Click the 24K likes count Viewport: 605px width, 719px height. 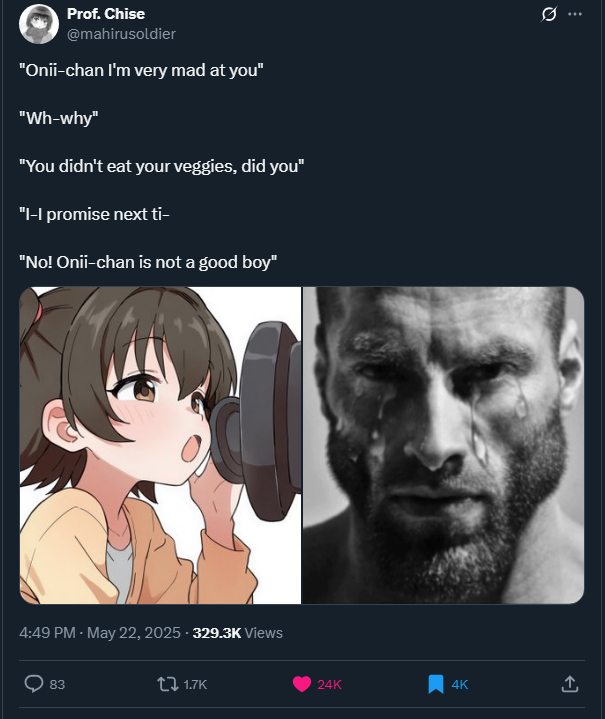[x=329, y=685]
